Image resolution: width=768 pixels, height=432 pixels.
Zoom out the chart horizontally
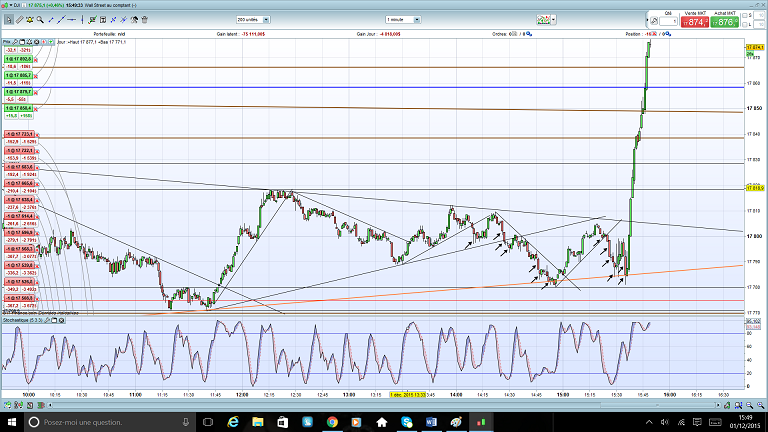pos(749,405)
